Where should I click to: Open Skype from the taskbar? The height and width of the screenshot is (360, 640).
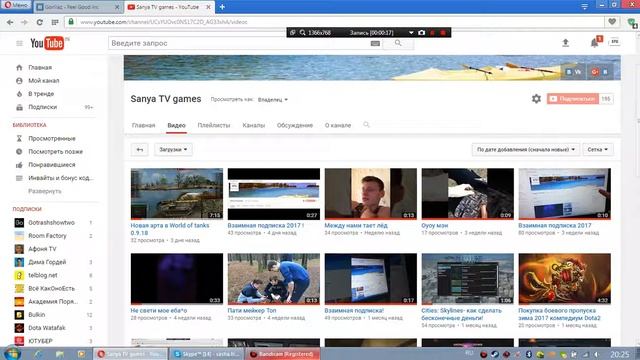click(x=207, y=354)
